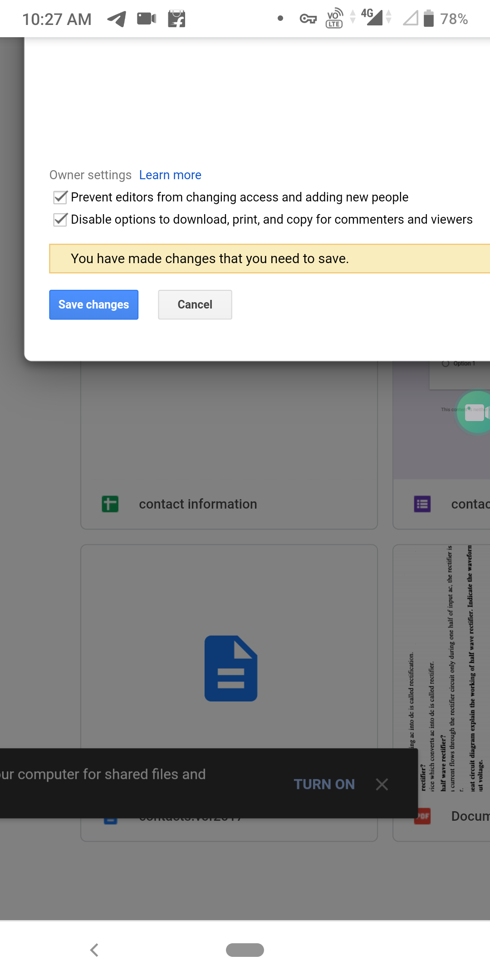Click Cancel in the sharing dialog
490x980 pixels.
[x=195, y=305]
